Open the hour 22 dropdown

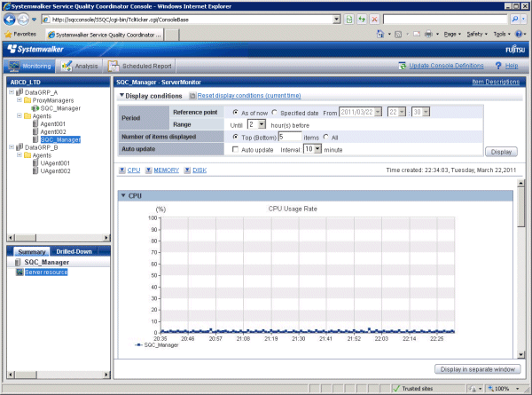pos(402,112)
